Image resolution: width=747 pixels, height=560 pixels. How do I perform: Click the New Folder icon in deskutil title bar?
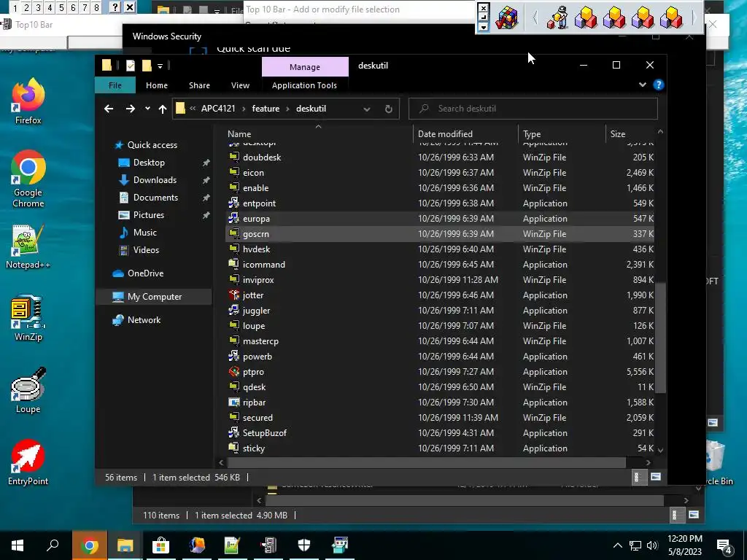pos(147,66)
